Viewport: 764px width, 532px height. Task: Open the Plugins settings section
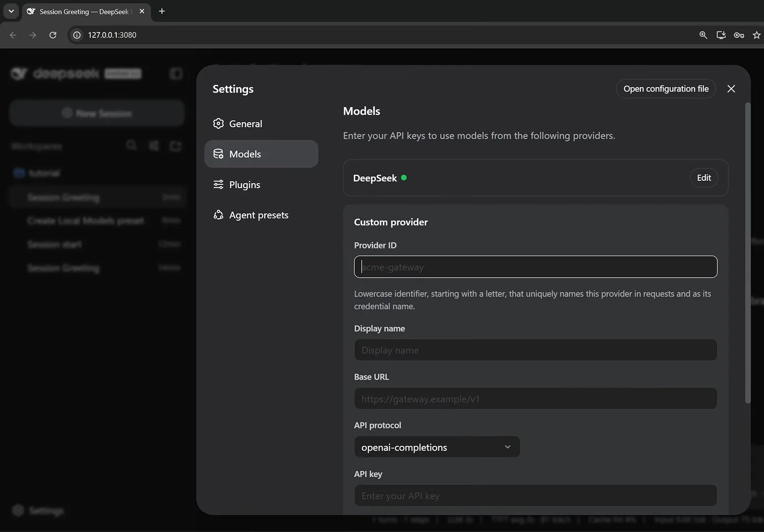point(261,184)
